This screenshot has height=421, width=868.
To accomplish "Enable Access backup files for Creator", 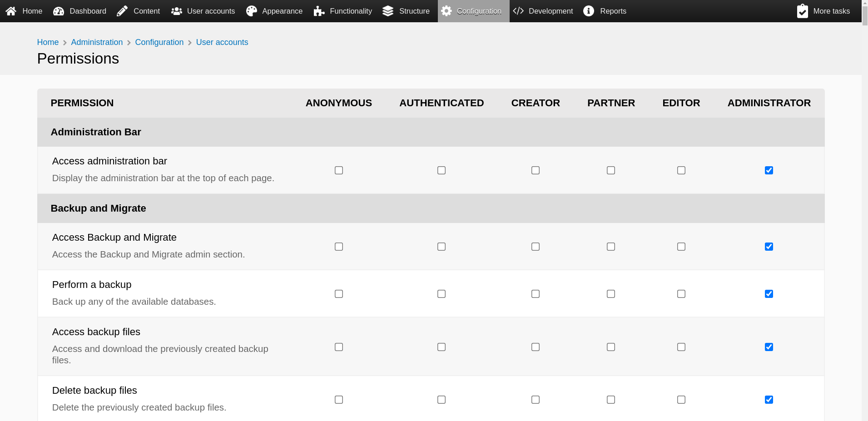I will point(536,347).
